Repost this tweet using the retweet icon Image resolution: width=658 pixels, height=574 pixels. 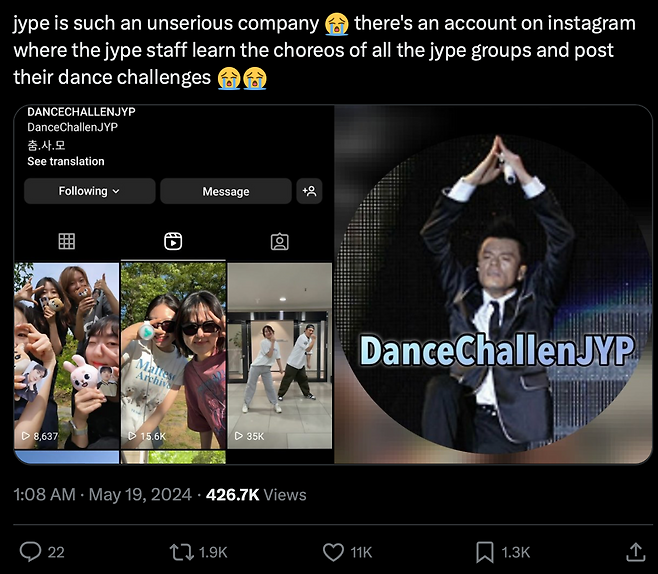tap(181, 551)
